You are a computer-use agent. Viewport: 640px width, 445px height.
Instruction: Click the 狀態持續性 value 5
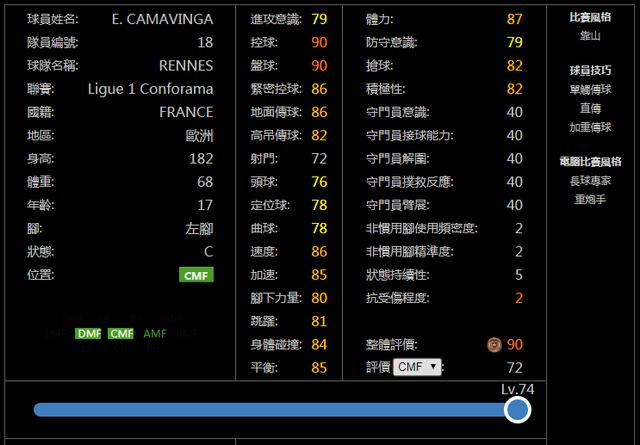[x=518, y=275]
